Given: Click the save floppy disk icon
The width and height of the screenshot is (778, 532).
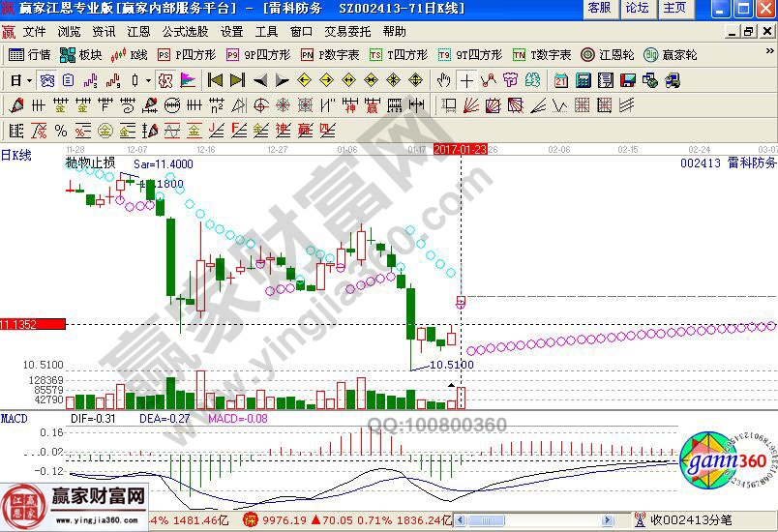Looking at the screenshot, I should pyautogui.click(x=627, y=80).
